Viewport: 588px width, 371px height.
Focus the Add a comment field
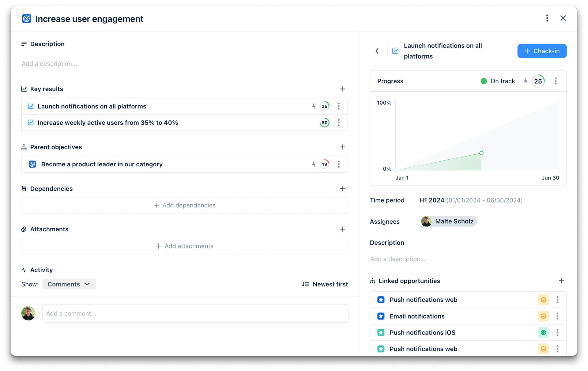195,313
